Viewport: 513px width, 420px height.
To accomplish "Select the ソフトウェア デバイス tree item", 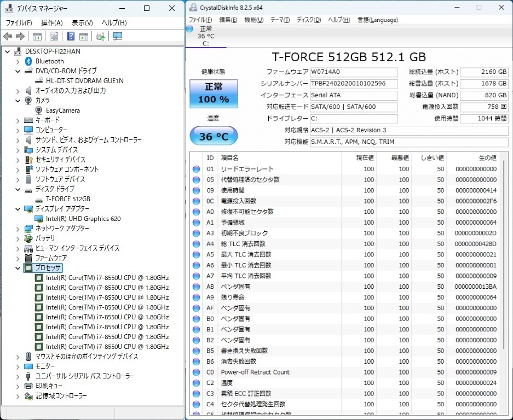I will (60, 179).
